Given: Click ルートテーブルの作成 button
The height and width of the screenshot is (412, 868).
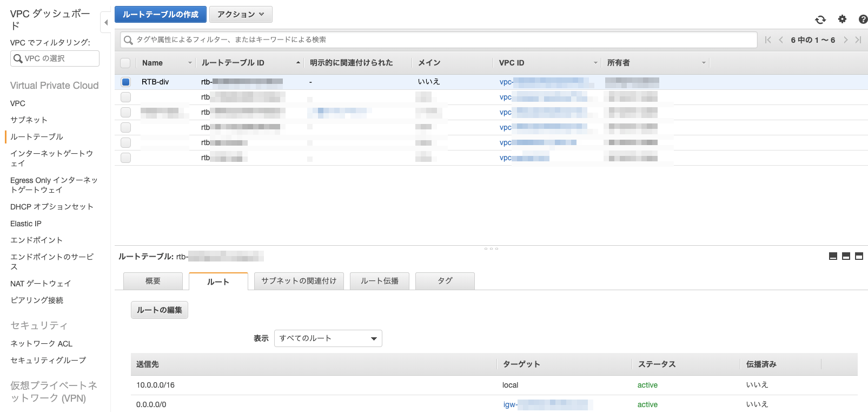Looking at the screenshot, I should coord(161,14).
